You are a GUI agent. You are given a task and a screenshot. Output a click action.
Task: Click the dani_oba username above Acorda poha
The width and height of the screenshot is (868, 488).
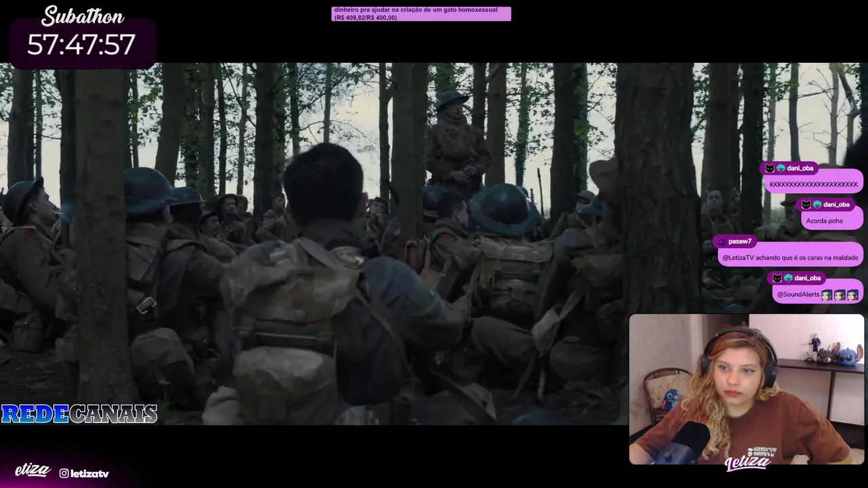(x=836, y=205)
